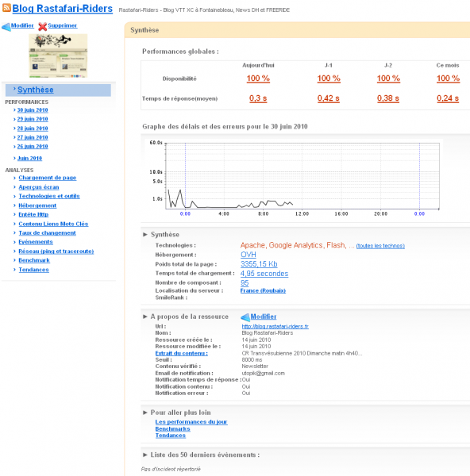Image resolution: width=470 pixels, height=476 pixels.
Task: Collapse the Synthèse section triangle
Action: (x=145, y=234)
